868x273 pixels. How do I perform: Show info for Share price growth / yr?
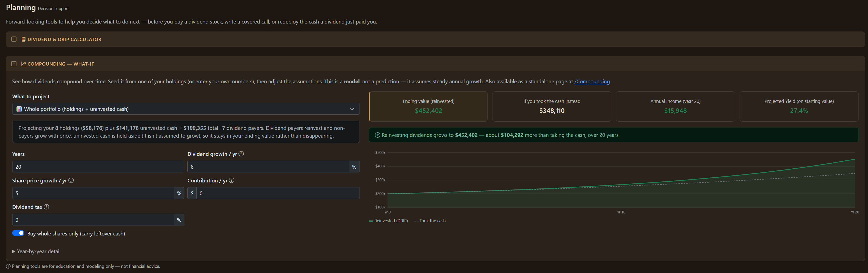(x=71, y=180)
